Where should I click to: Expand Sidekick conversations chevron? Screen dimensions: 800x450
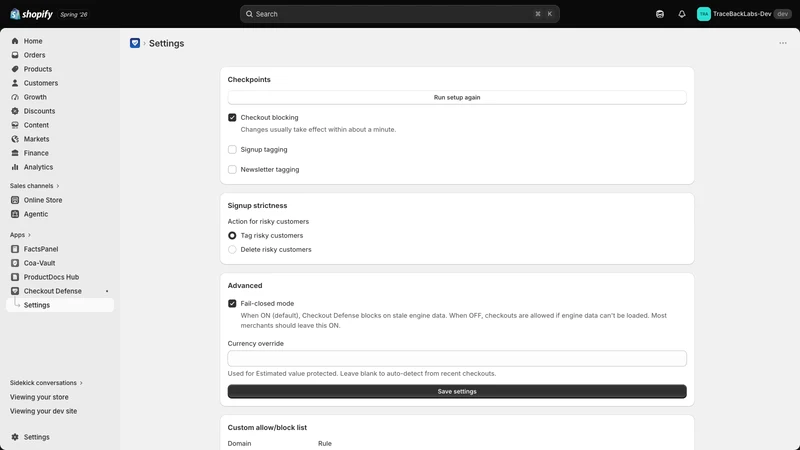(81, 383)
